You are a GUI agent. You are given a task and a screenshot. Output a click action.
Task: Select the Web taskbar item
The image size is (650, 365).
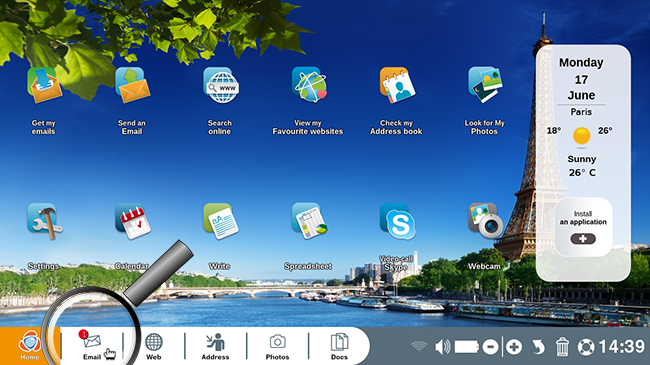pyautogui.click(x=154, y=346)
